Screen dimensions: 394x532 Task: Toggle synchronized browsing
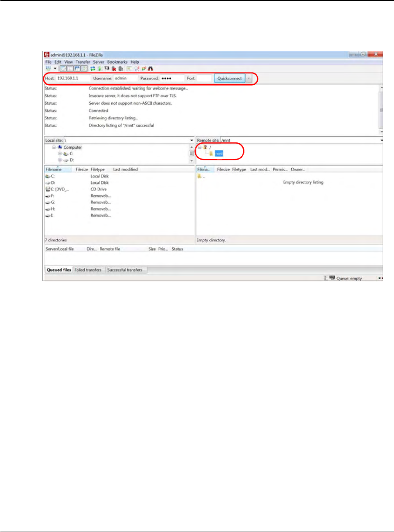(x=143, y=68)
